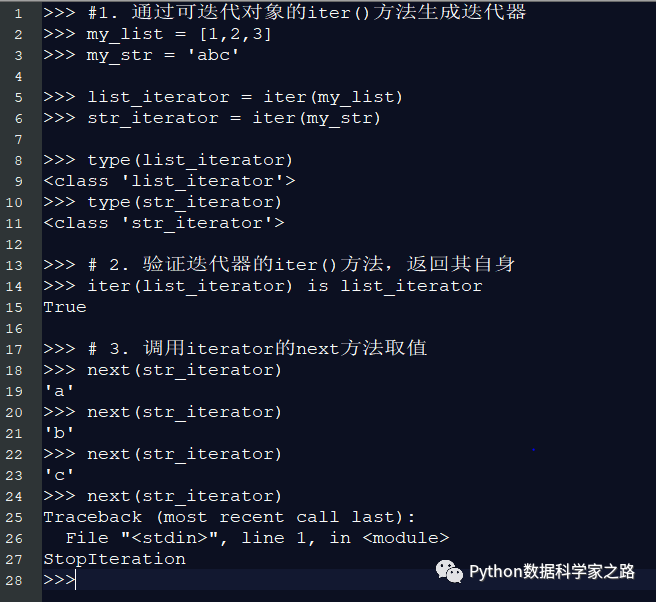The image size is (656, 602).
Task: Click line number 14 in gutter
Action: pyautogui.click(x=14, y=287)
